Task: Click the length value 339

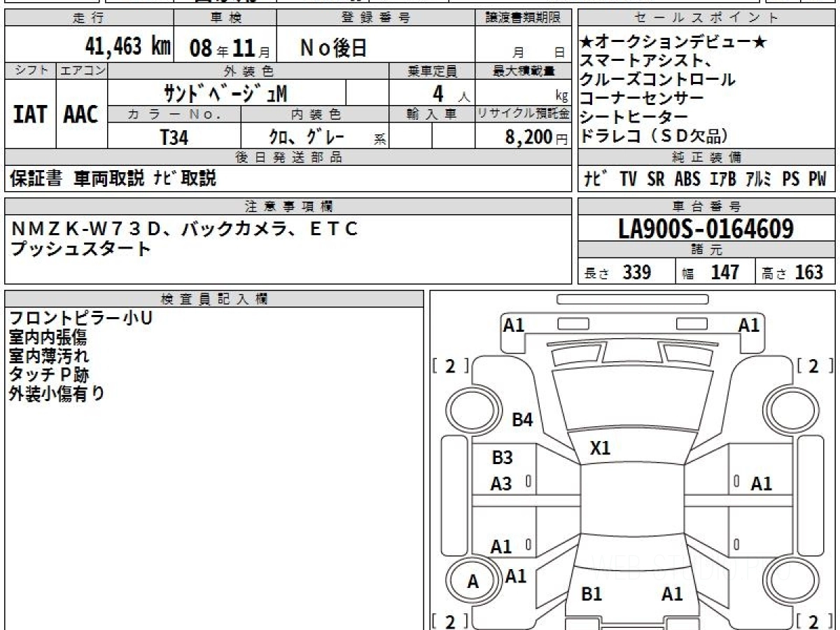Action: (x=637, y=272)
